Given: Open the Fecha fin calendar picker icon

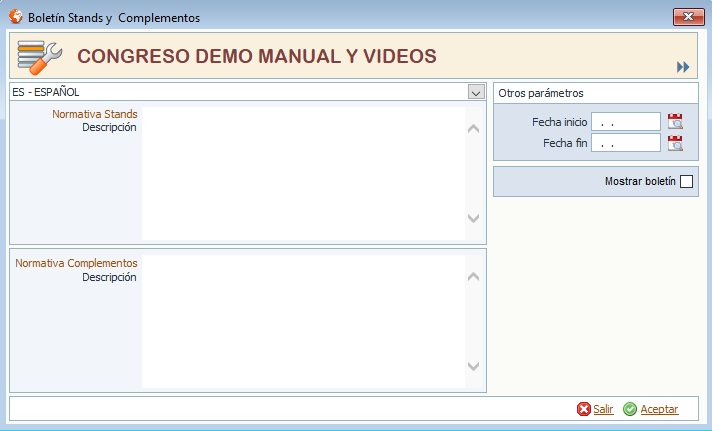Looking at the screenshot, I should click(x=675, y=143).
